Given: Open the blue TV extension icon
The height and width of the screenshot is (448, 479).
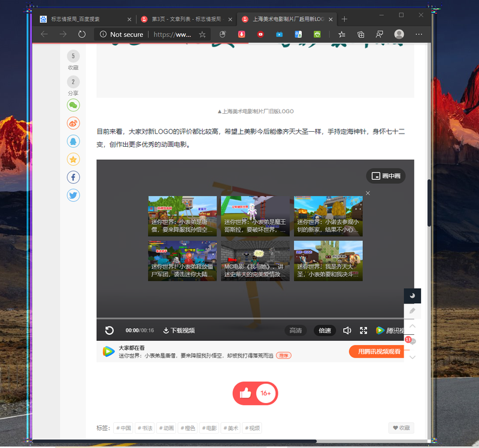Looking at the screenshot, I should [x=279, y=34].
